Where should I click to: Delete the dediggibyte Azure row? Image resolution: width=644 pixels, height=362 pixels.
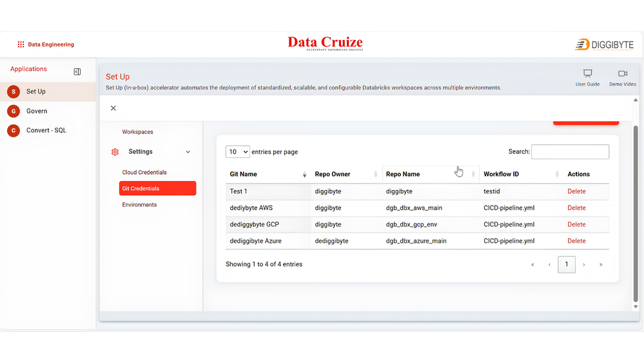pos(576,241)
